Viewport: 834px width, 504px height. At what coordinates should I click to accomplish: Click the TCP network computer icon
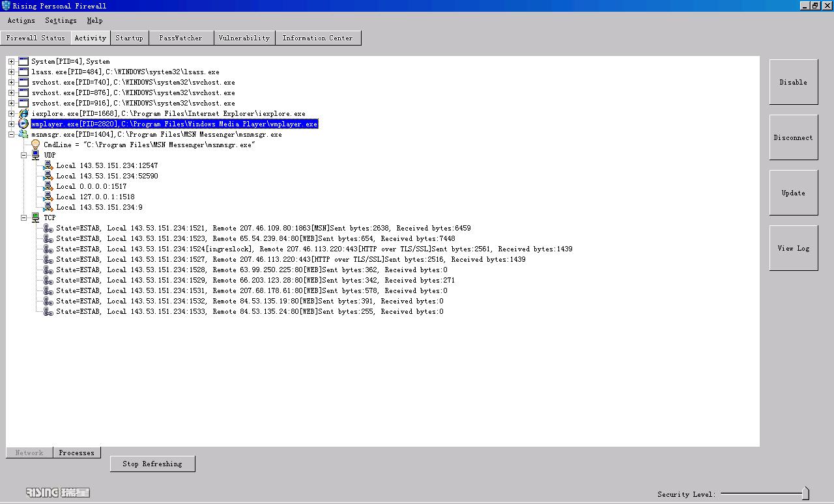[x=36, y=217]
